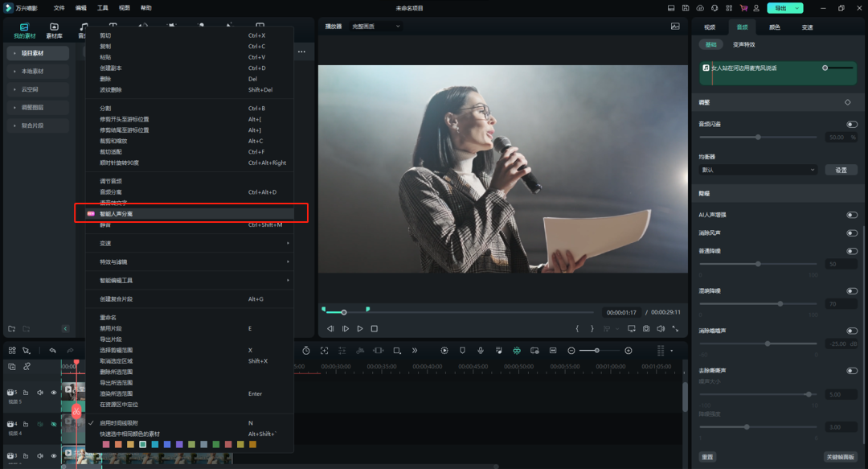
Task: Click the voice-over microphone icon in timeline toolbar
Action: [481, 351]
